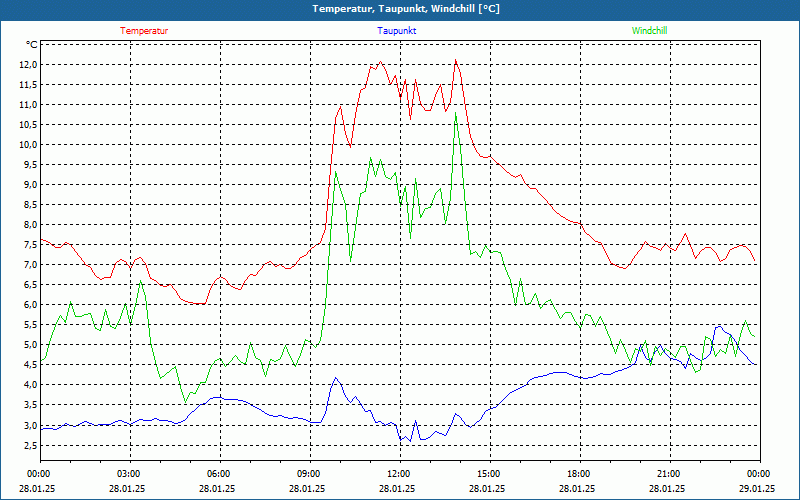Click the '03:00' time axis label
The height and width of the screenshot is (500, 800).
127,474
